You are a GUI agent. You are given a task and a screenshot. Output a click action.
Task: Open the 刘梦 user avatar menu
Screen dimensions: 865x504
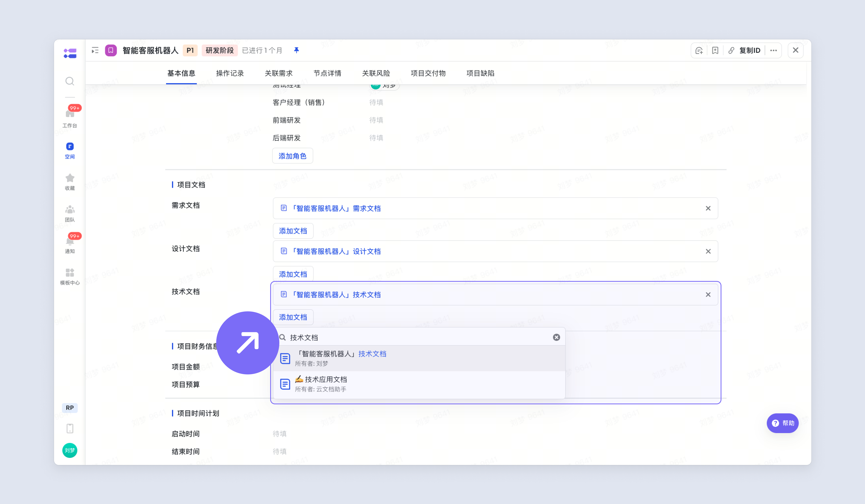point(70,451)
